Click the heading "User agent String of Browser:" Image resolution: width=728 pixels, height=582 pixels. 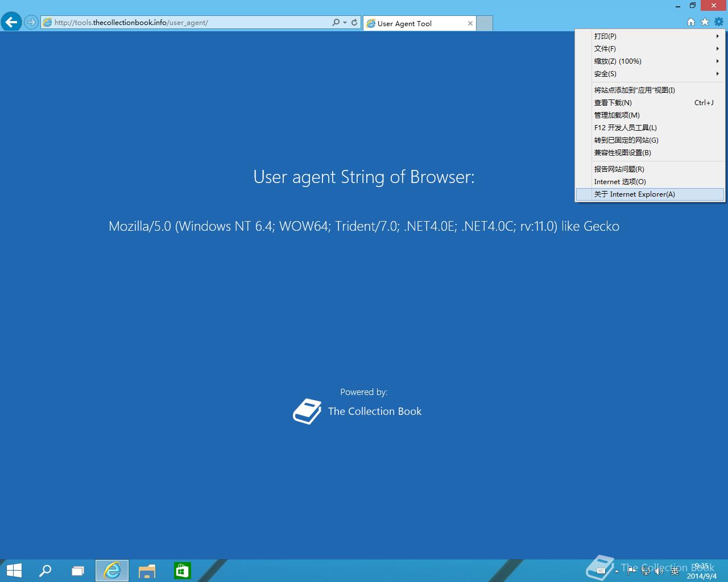click(364, 177)
